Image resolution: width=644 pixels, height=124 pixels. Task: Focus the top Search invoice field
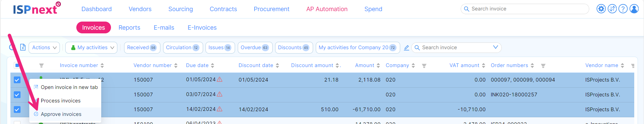tap(525, 9)
